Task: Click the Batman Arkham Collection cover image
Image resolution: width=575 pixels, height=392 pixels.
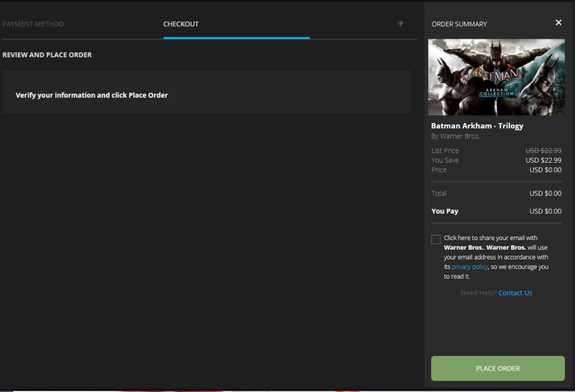Action: (x=496, y=77)
